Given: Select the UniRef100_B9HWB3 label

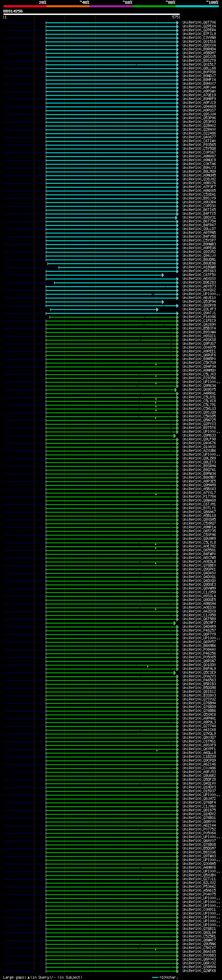Looking at the screenshot, I should [199, 245].
